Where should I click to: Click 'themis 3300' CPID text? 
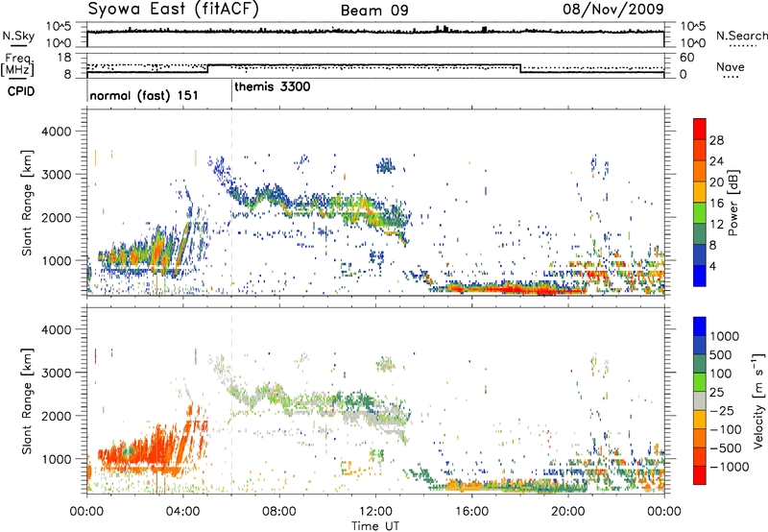pyautogui.click(x=273, y=86)
